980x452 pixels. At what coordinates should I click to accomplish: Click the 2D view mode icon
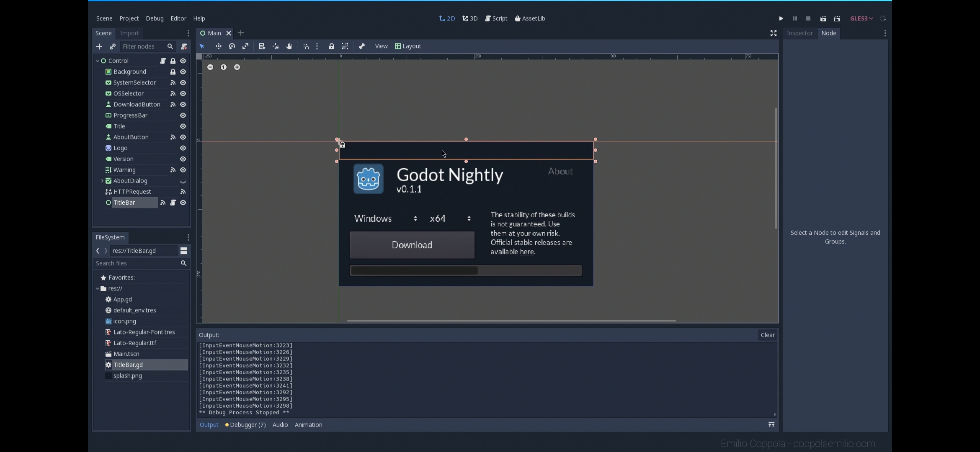point(447,18)
